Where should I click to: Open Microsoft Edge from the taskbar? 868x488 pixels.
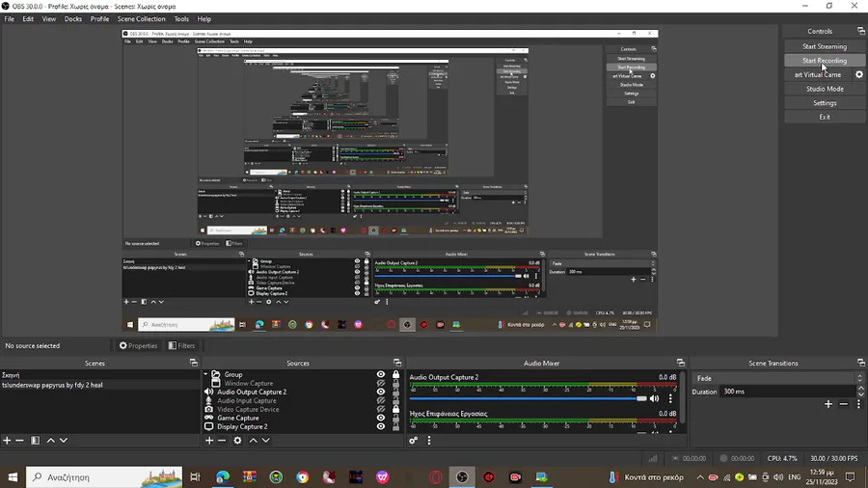point(223,477)
